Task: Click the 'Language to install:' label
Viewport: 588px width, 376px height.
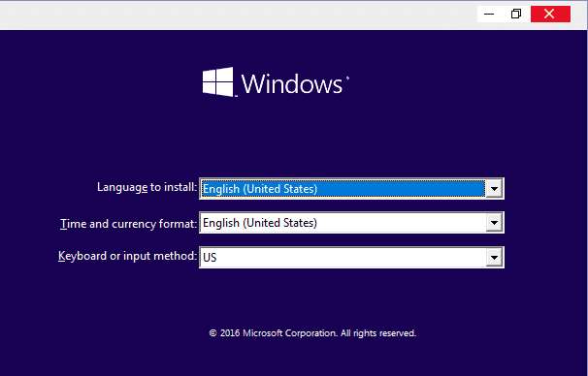Action: tap(147, 187)
